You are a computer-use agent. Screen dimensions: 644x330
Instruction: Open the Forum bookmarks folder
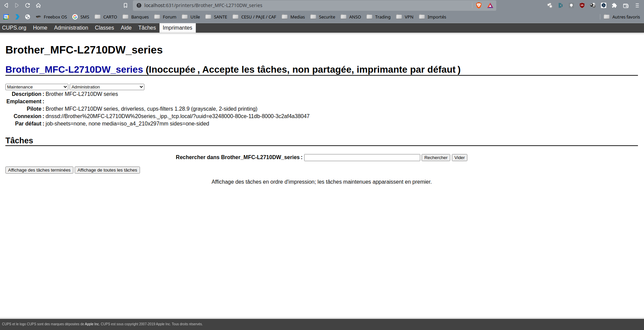click(165, 17)
